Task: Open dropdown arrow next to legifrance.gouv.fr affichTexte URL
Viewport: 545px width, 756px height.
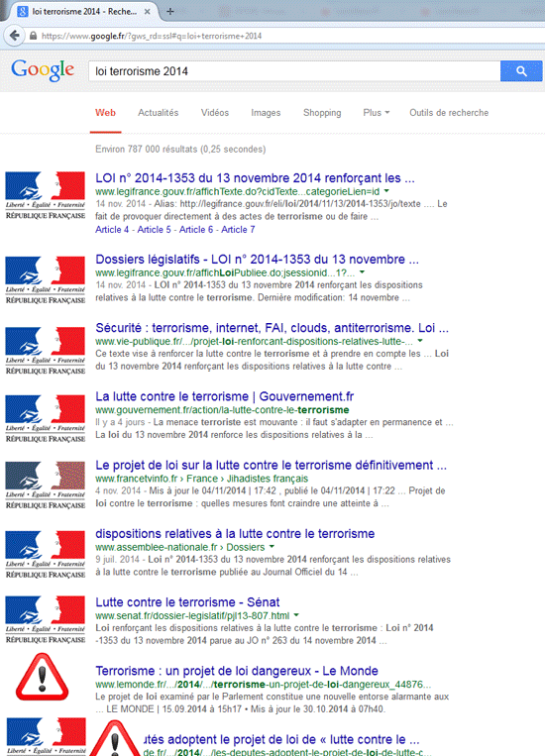Action: click(386, 191)
